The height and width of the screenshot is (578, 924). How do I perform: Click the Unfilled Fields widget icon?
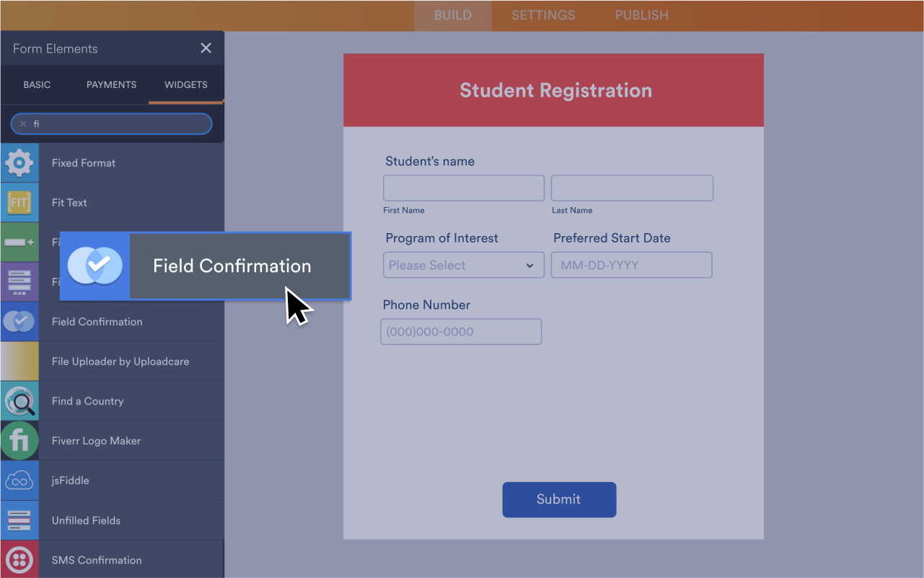[x=19, y=520]
